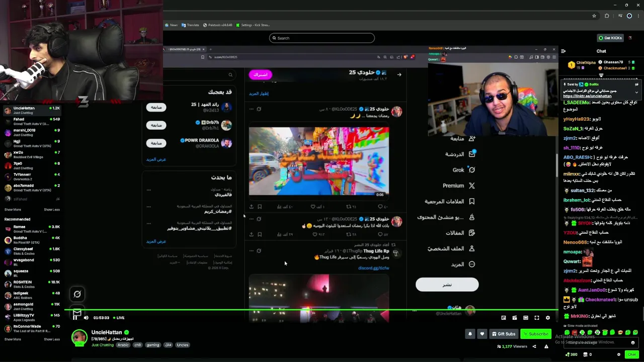Screen dimensions: 644x362
Task: Open Chrome three-dot menu
Action: 638,16
